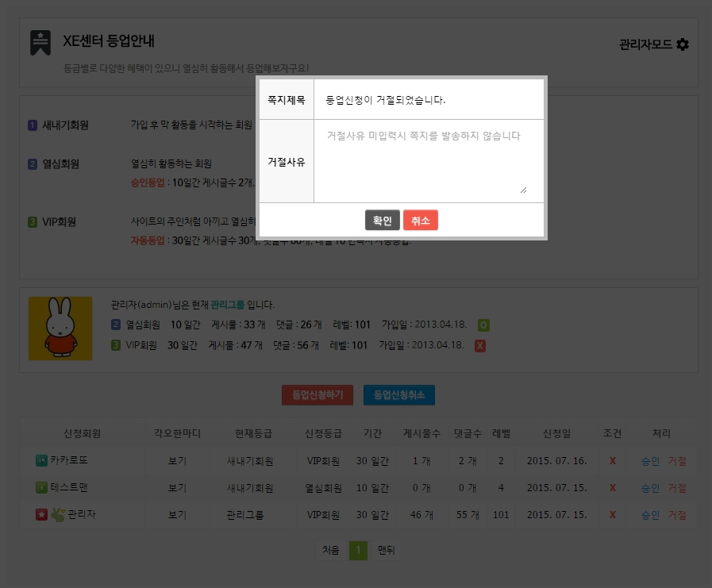Click the level 3 VIP회원 badge
Viewport: 712px width, 588px height.
pos(33,222)
